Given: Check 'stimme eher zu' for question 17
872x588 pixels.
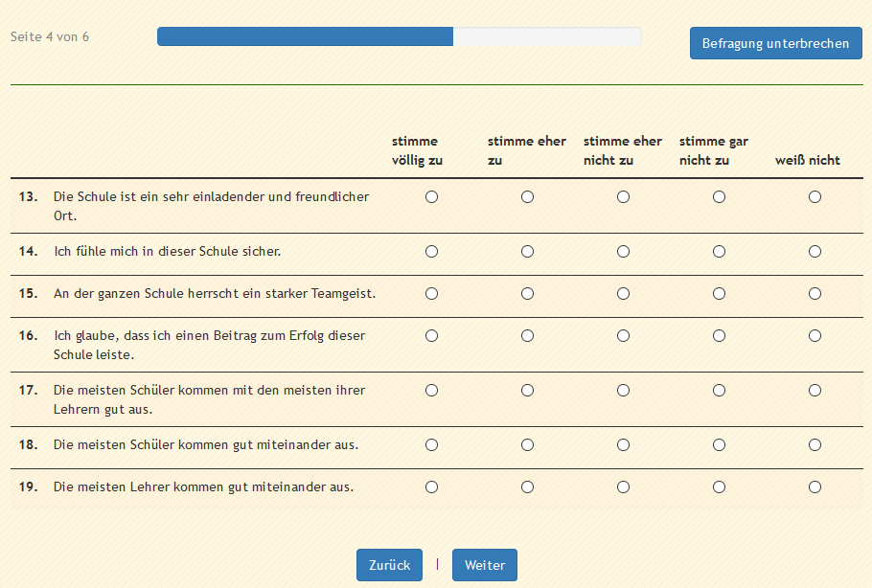Looking at the screenshot, I should (527, 390).
